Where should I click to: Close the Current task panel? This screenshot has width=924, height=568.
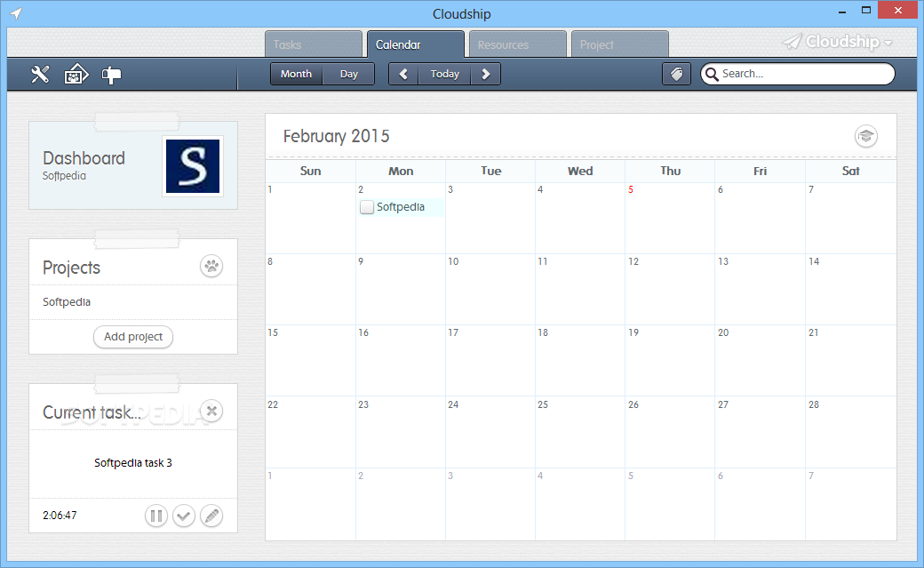point(211,411)
